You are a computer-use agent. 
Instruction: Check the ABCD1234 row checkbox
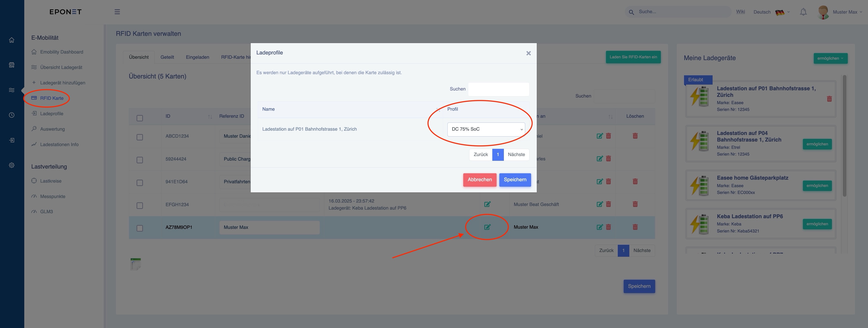pos(140,137)
